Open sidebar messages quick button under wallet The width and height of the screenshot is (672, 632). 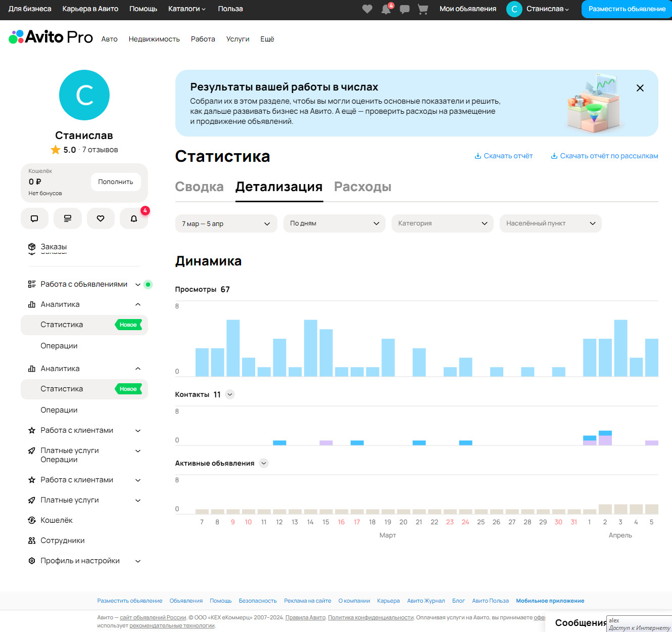(34, 218)
